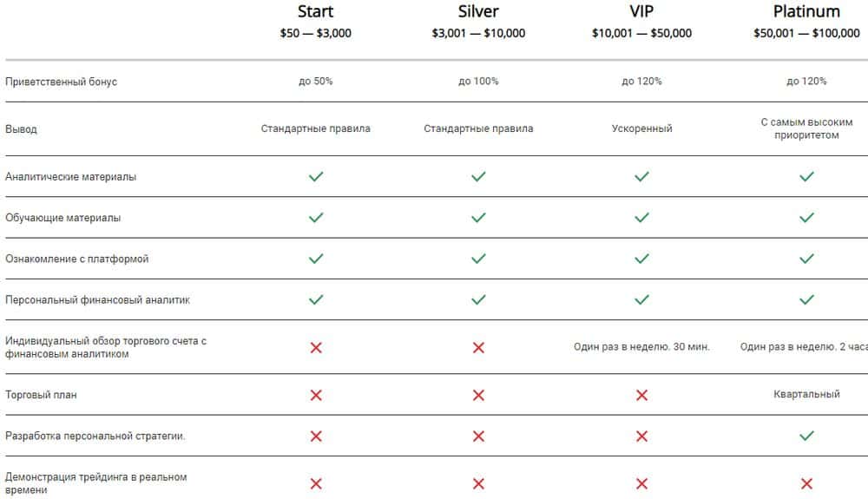Click the green checkmark for Start analytical materials
Viewport: 868px width, 499px height.
coord(316,176)
